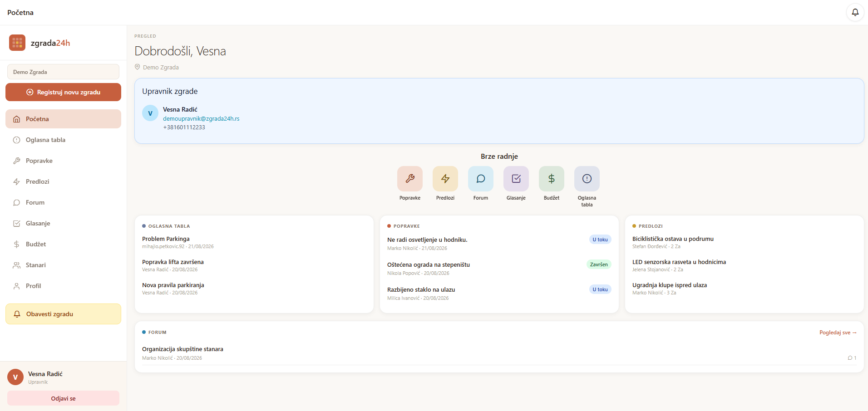Open Predlozi in sidebar menu
This screenshot has height=411, width=868.
click(x=63, y=181)
